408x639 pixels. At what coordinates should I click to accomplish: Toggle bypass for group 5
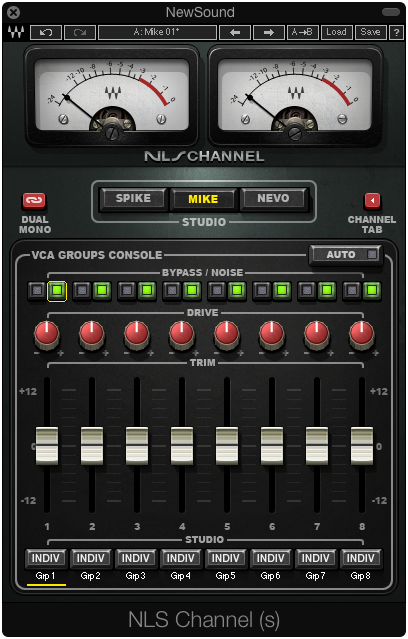click(x=217, y=291)
